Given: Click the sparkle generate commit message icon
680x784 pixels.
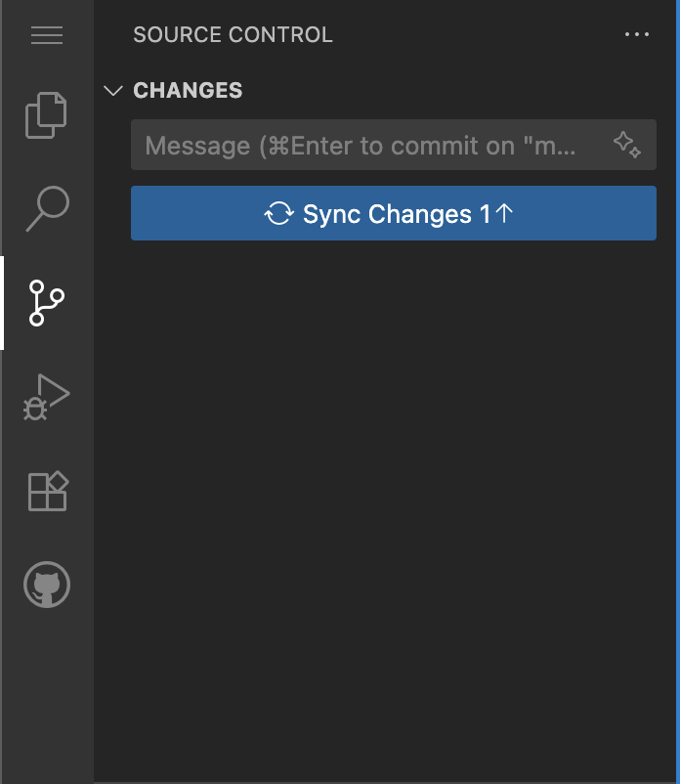Looking at the screenshot, I should (x=627, y=146).
